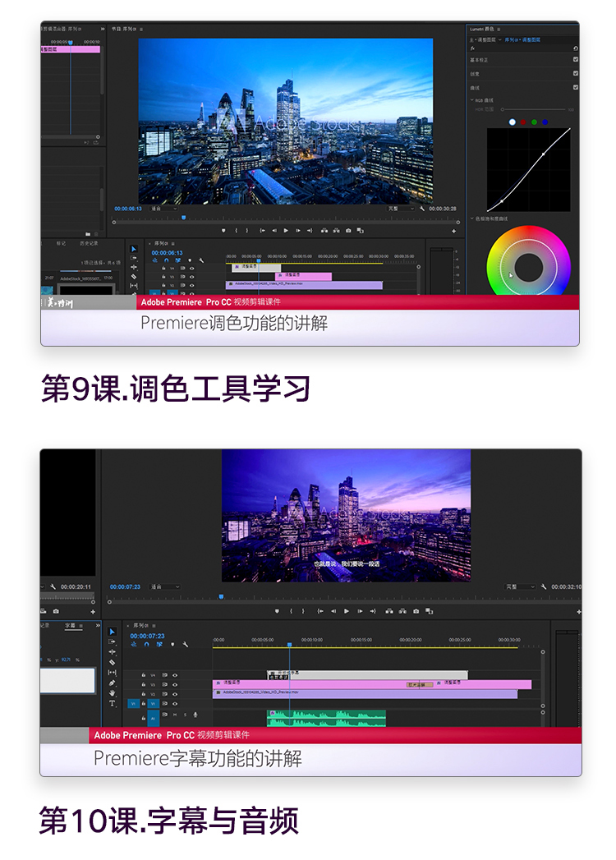Viewport: 616px width, 860px height.
Task: Select the blue curve channel dot
Action: [x=545, y=122]
